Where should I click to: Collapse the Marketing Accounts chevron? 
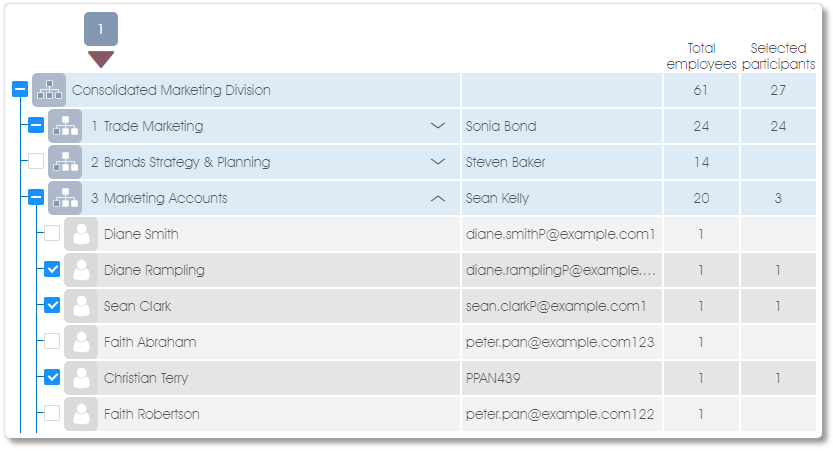click(x=438, y=198)
